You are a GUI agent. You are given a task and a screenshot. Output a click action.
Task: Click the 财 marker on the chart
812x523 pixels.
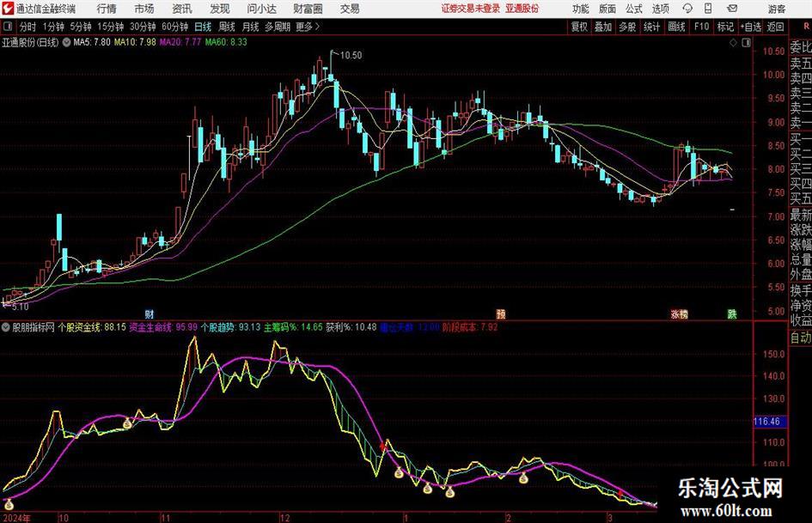coord(150,313)
